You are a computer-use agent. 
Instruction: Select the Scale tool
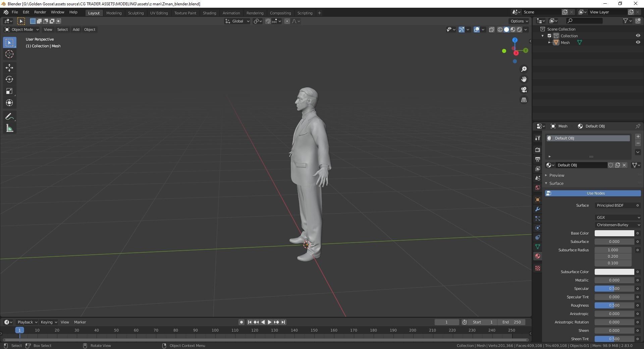pyautogui.click(x=9, y=91)
